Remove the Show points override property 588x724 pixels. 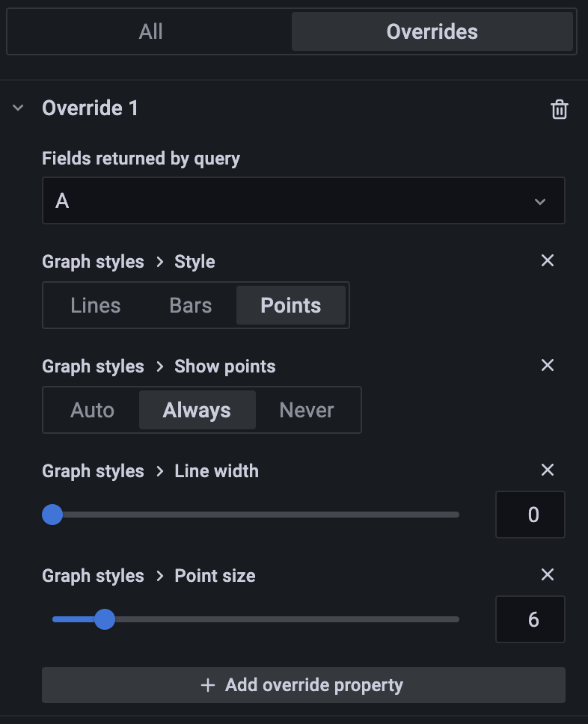click(548, 365)
